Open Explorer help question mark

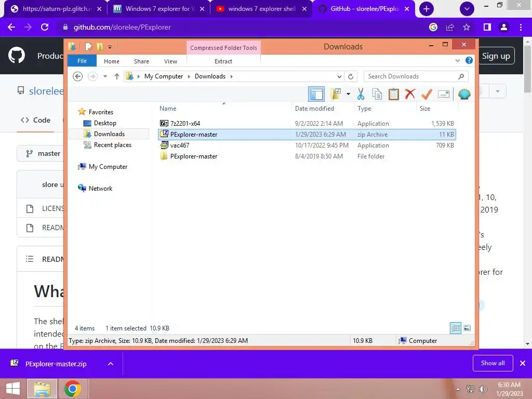pos(469,60)
